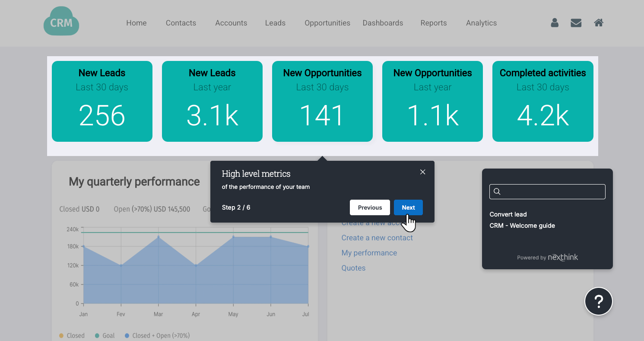Image resolution: width=644 pixels, height=341 pixels.
Task: Click the assistant widget search field
Action: click(x=547, y=191)
